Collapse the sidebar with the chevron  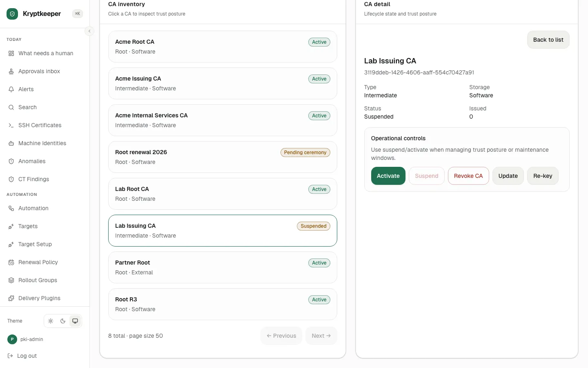pos(89,31)
